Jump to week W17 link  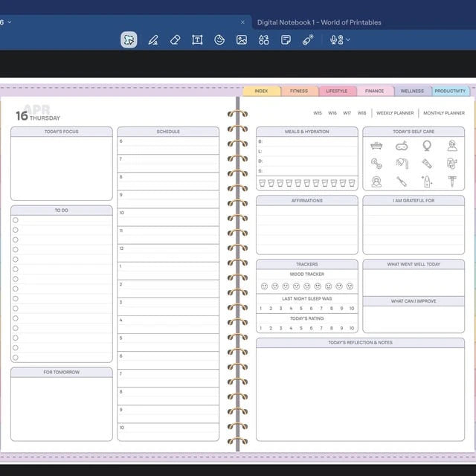click(x=347, y=113)
